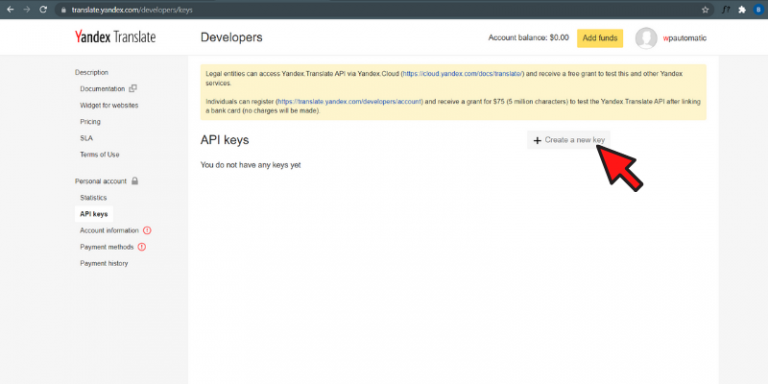The width and height of the screenshot is (768, 384).
Task: Click Create a new key button
Action: [569, 140]
